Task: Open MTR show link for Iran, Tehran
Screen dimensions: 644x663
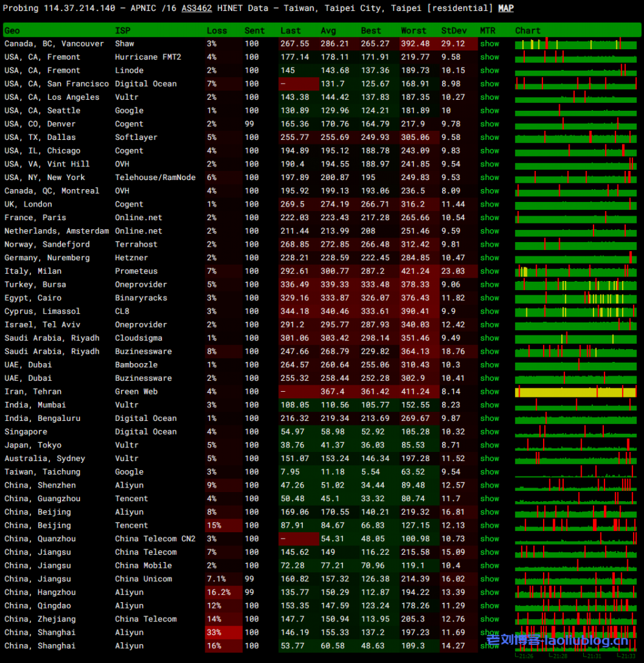Action: tap(489, 392)
